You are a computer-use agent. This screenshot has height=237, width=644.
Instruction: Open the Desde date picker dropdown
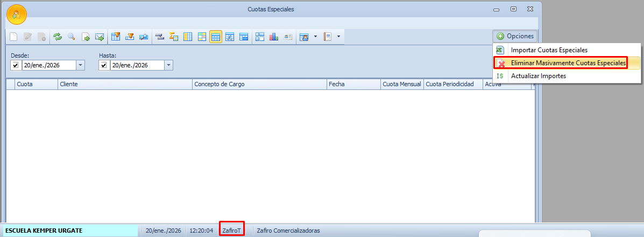click(80, 65)
